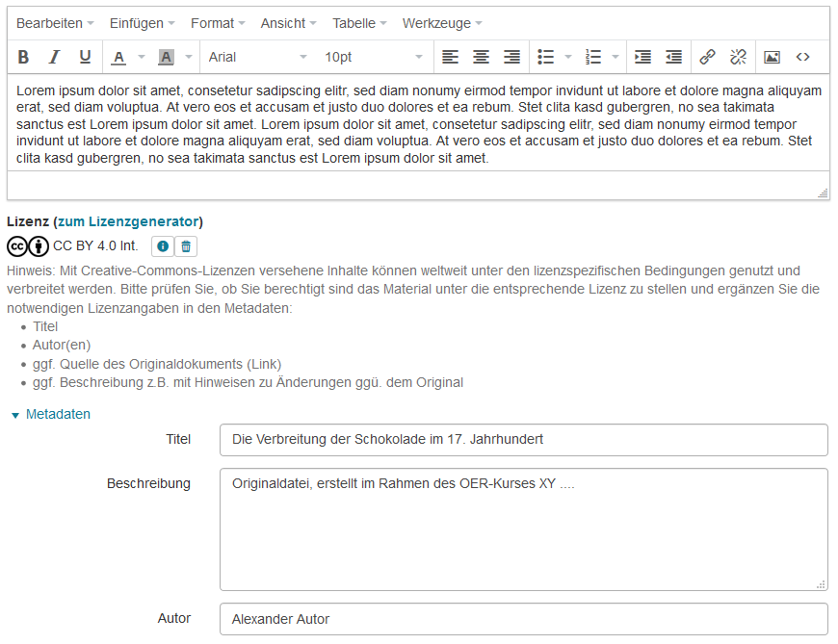This screenshot has width=838, height=644.
Task: Show license info via the info icon
Action: [162, 246]
